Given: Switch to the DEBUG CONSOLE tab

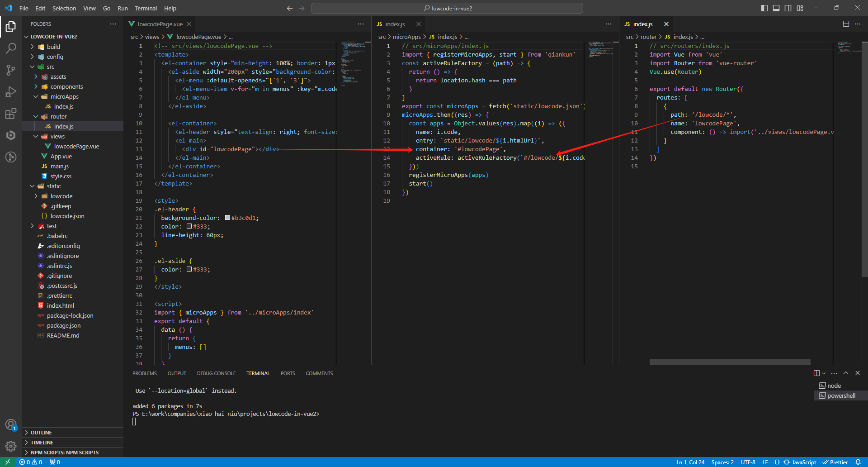Looking at the screenshot, I should point(216,373).
